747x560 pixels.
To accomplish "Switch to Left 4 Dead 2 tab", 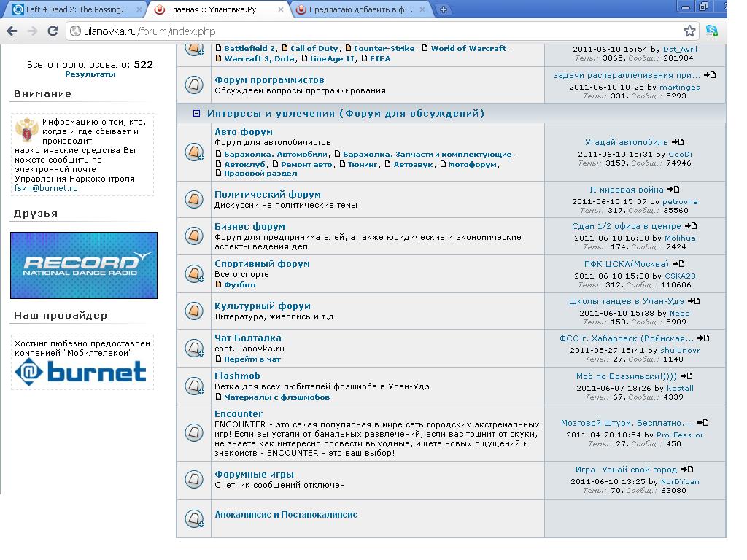I will 71,9.
